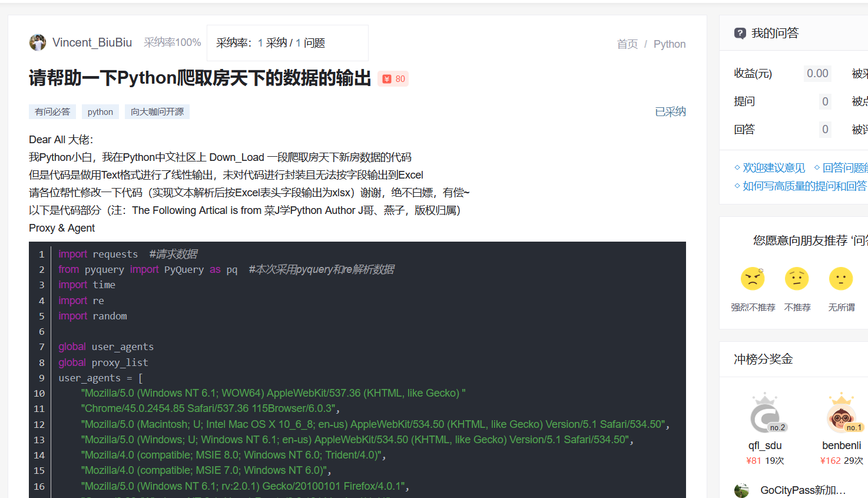The width and height of the screenshot is (868, 498).
Task: Open the qfl_sdu username
Action: point(765,446)
